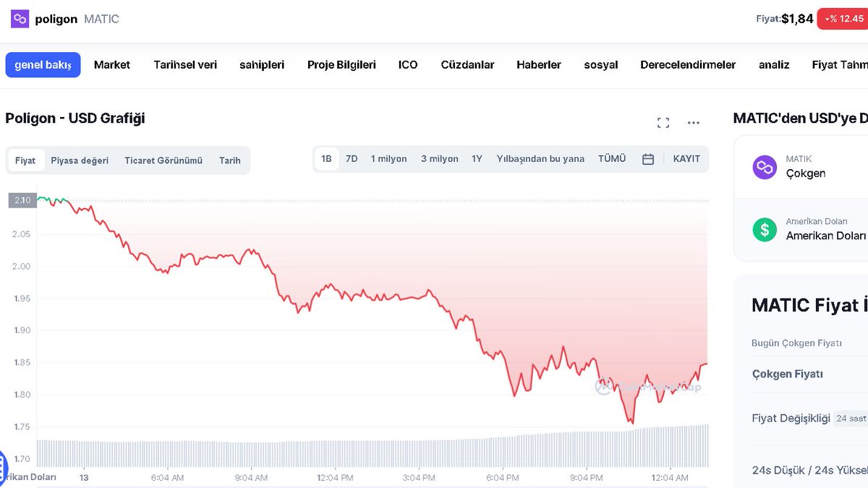Open the Derecelendirmeler tab
This screenshot has width=868, height=488.
688,64
